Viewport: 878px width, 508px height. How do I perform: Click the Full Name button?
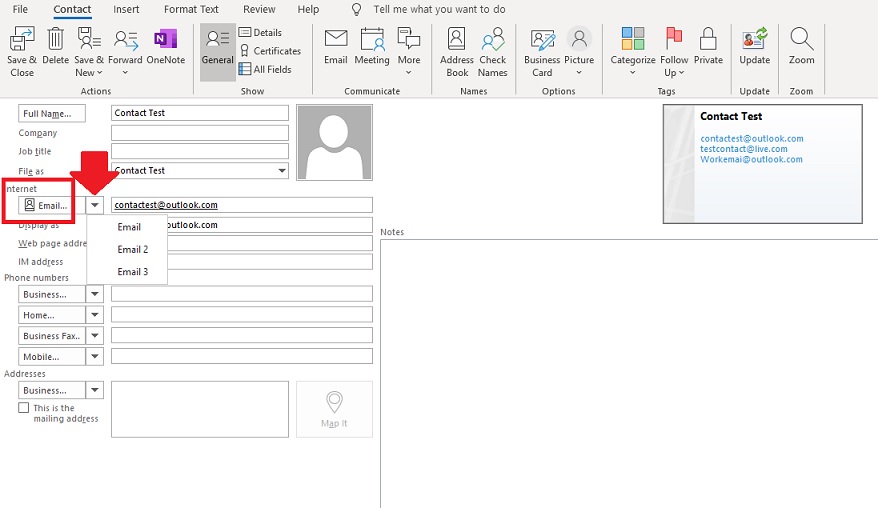pyautogui.click(x=52, y=113)
